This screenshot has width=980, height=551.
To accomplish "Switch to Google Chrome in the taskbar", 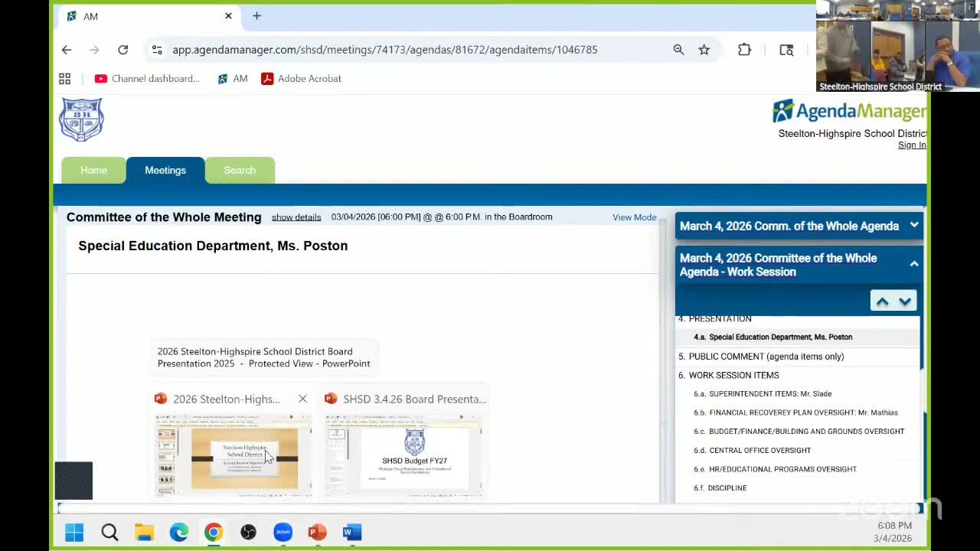I will tap(214, 532).
